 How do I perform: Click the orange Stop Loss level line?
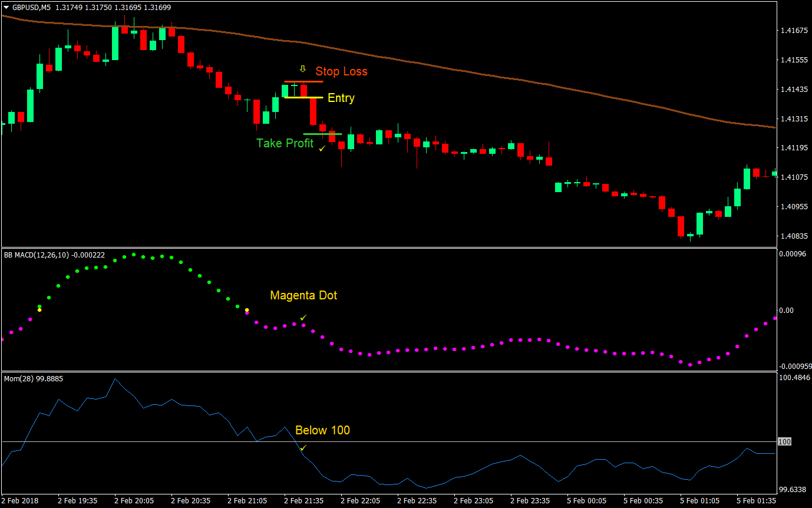[304, 80]
